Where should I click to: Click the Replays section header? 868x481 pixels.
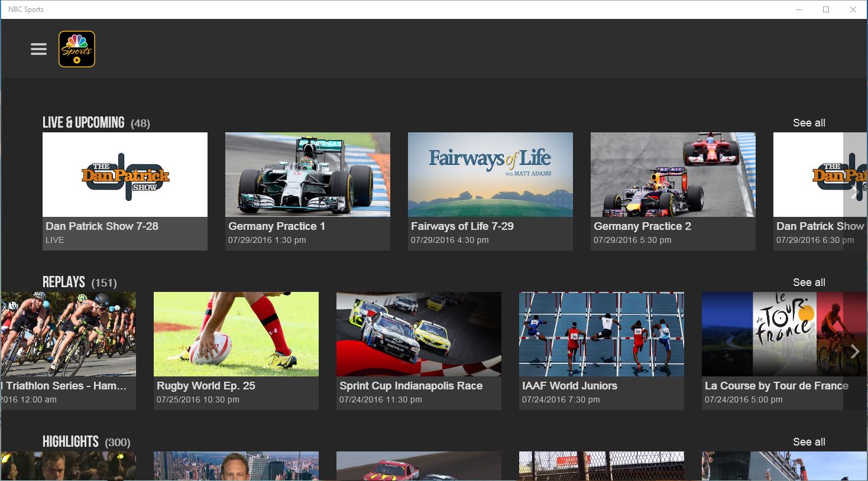pos(63,282)
